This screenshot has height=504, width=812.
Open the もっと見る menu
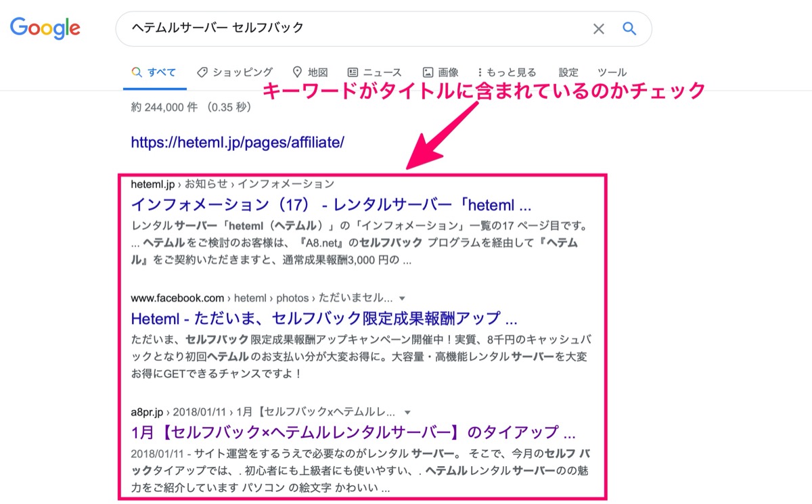507,72
